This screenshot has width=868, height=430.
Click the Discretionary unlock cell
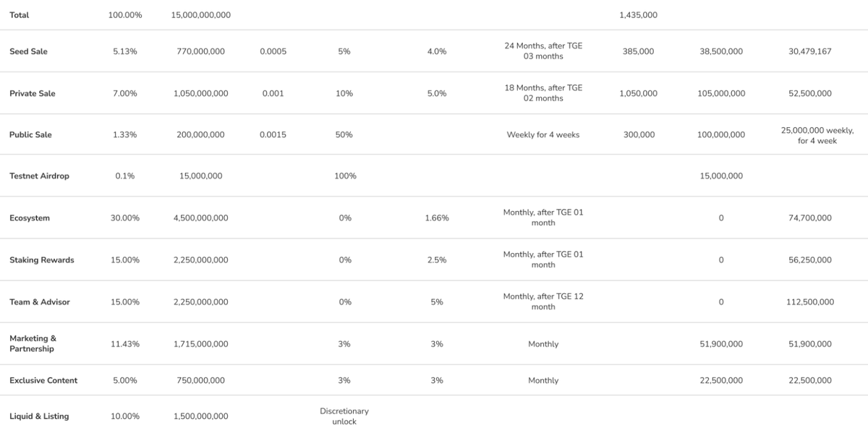tap(344, 416)
